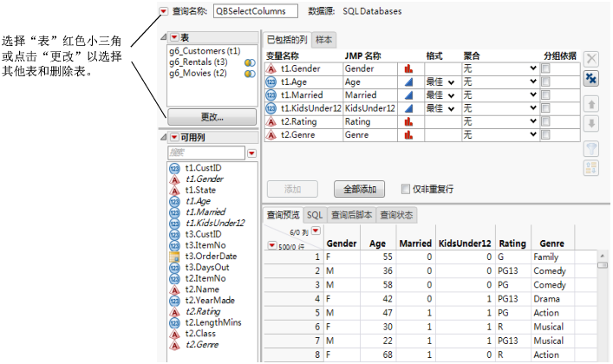Click the remove all columns icon
Viewport: 613px width, 364px height.
pyautogui.click(x=591, y=79)
